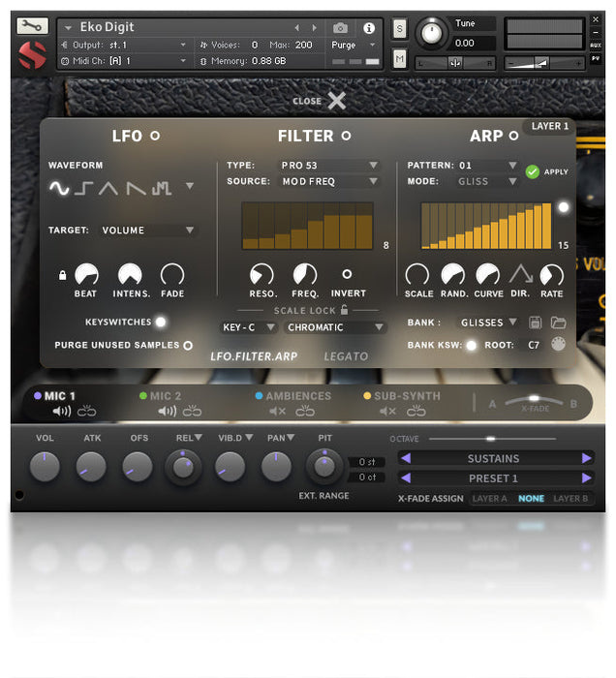Expand the LFO Target Volume dropdown
This screenshot has height=678, width=616.
pyautogui.click(x=148, y=231)
